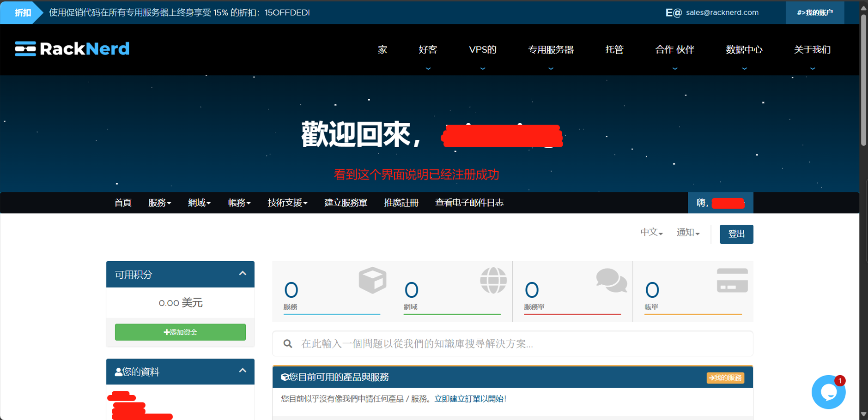
Task: Click the green 添加资金 button
Action: click(x=180, y=332)
